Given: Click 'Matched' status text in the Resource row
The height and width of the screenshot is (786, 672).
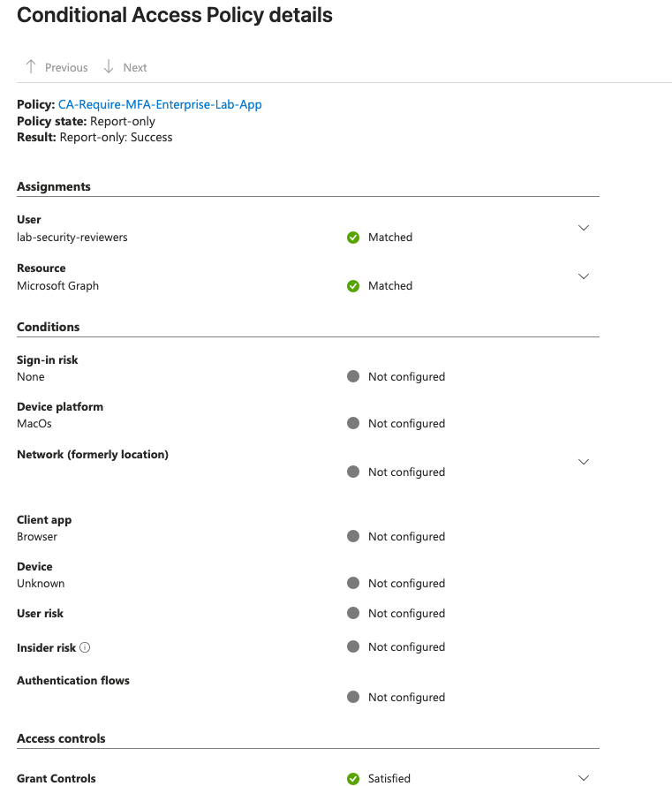Looking at the screenshot, I should tap(390, 286).
